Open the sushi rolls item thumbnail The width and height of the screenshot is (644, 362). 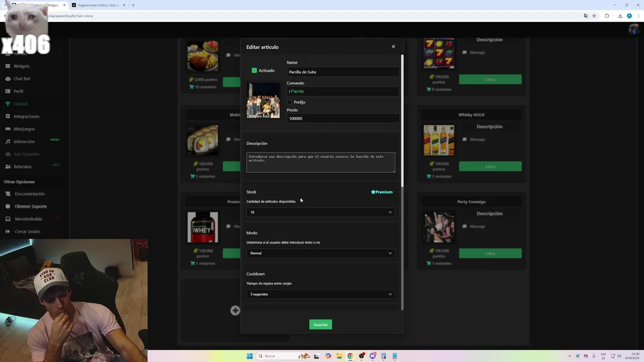[x=203, y=140]
